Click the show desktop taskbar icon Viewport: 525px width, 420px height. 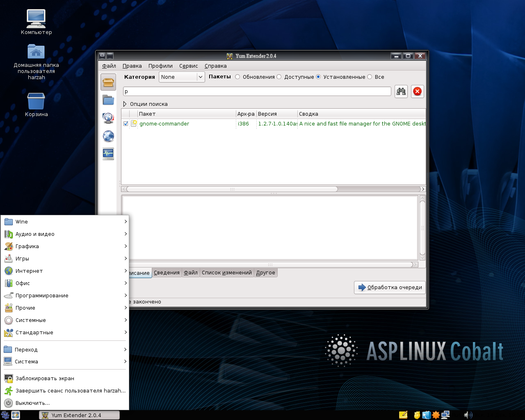[x=16, y=415]
